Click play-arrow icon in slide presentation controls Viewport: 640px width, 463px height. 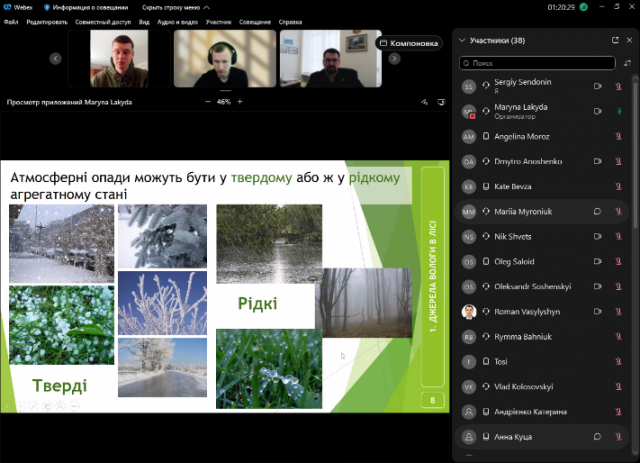(21, 406)
